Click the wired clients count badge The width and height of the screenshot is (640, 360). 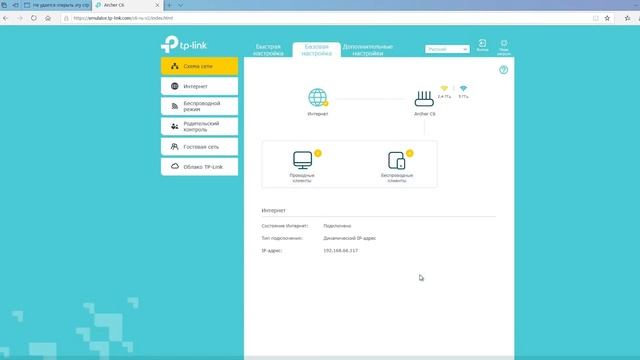pos(318,153)
